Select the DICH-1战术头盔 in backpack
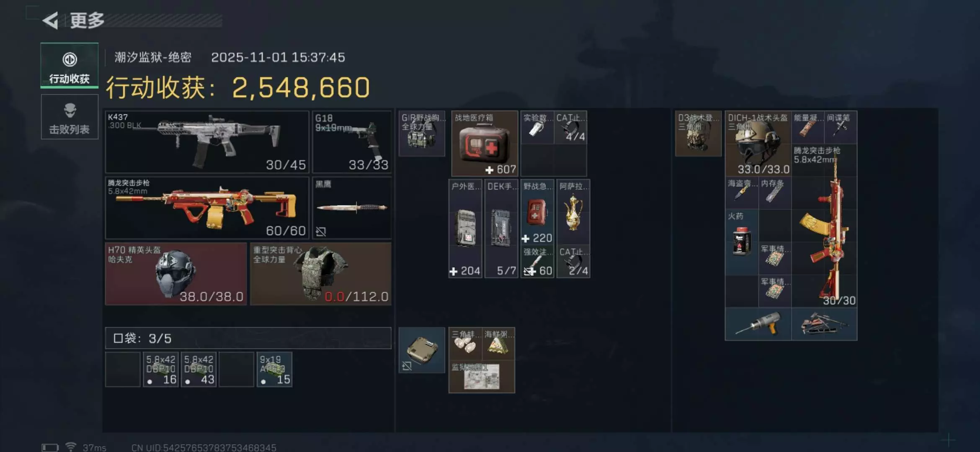The image size is (980, 452). (758, 144)
